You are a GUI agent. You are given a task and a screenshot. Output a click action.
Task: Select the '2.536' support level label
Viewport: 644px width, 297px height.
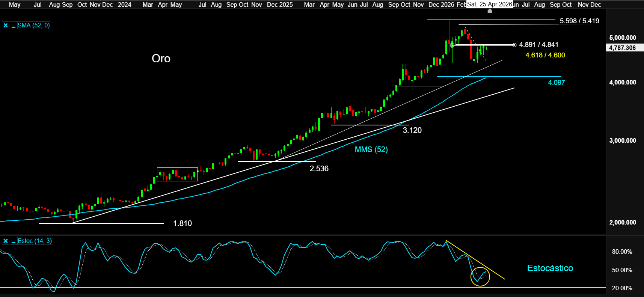point(319,169)
